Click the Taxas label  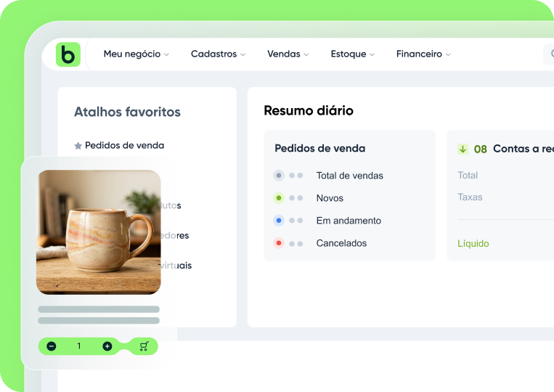(470, 197)
